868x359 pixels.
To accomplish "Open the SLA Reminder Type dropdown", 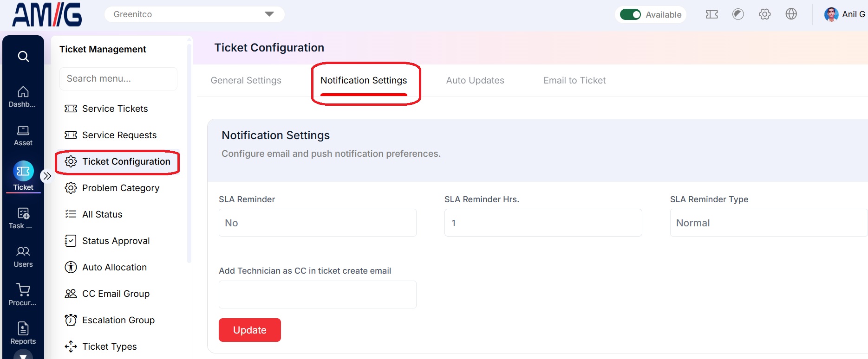I will [x=769, y=223].
